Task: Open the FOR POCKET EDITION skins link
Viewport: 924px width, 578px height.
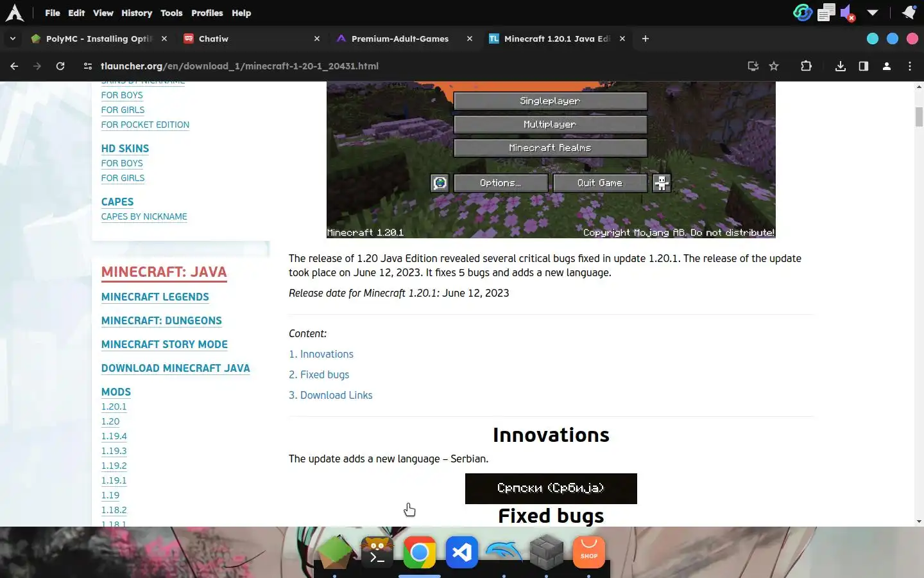Action: (x=145, y=125)
